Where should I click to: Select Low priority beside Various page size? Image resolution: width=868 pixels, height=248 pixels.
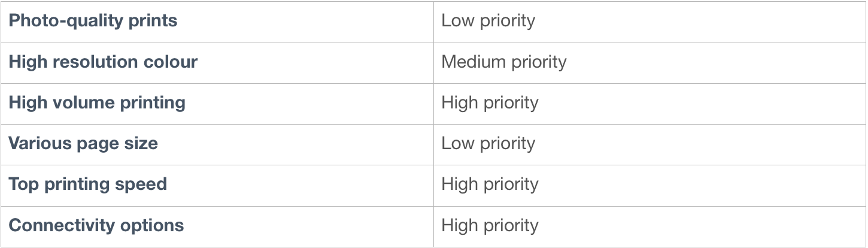(x=488, y=144)
